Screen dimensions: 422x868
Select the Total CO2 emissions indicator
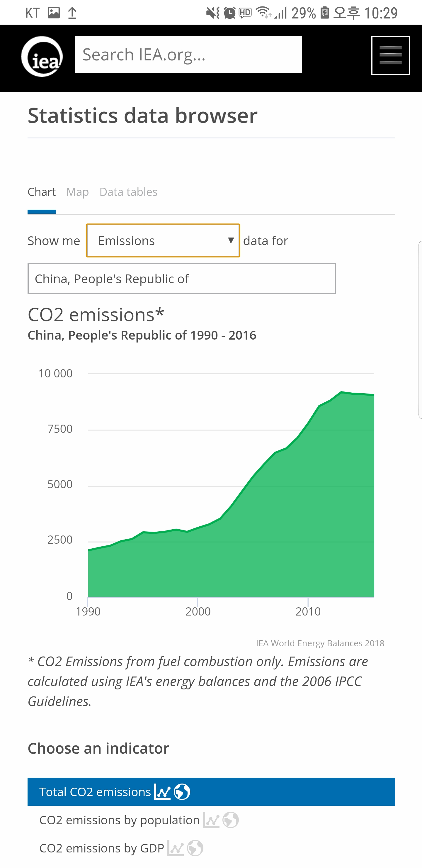(x=95, y=791)
